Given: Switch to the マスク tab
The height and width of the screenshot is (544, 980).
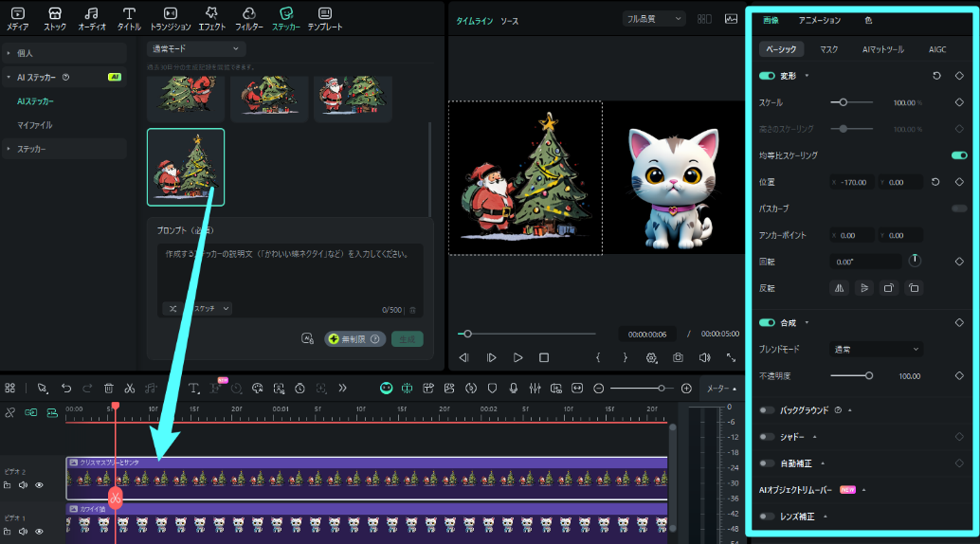Looking at the screenshot, I should [x=828, y=48].
